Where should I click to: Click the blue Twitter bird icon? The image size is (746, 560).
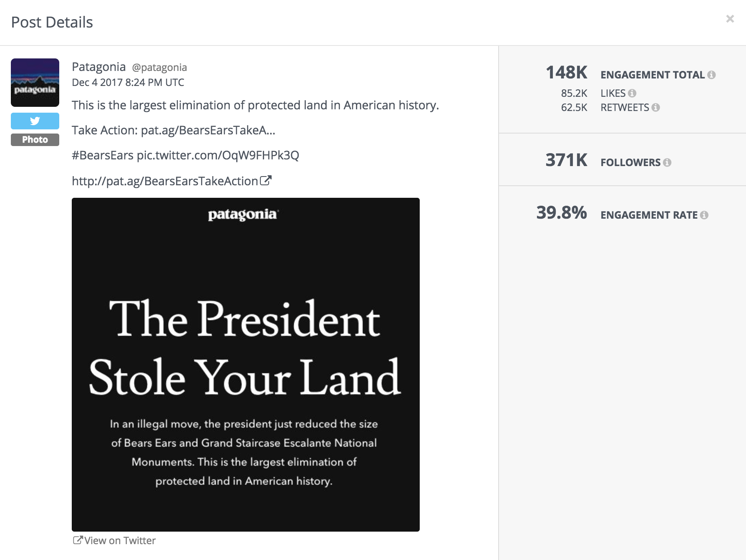point(35,121)
